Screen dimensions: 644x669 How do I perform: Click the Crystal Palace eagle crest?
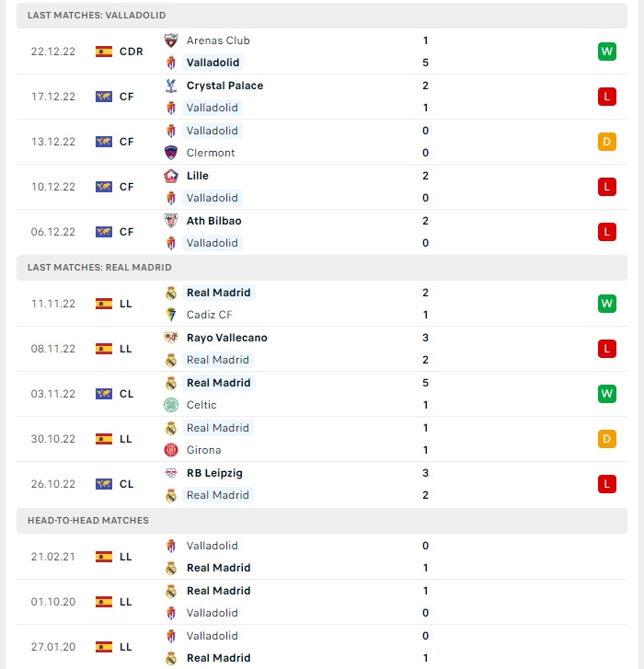(171, 86)
